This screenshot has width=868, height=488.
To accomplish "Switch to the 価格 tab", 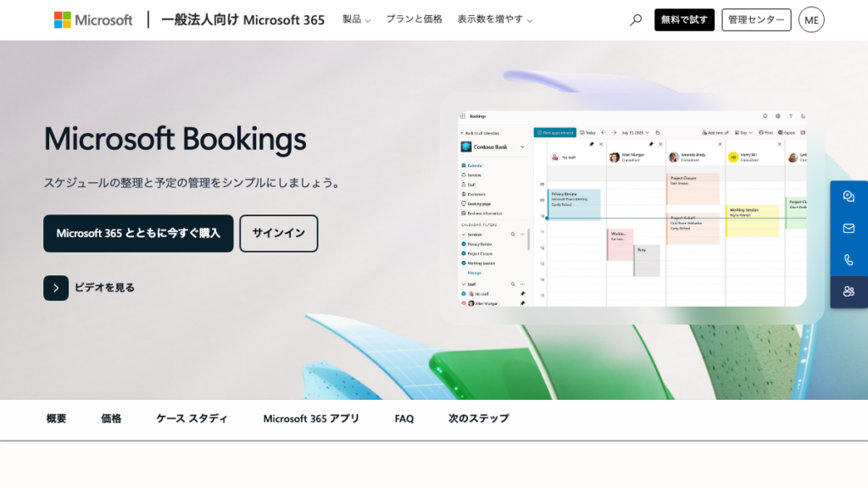I will pos(111,419).
